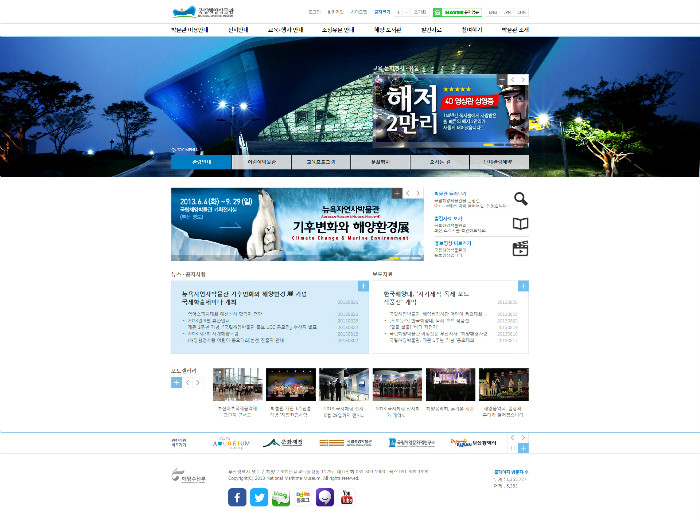This screenshot has width=700, height=521.
Task: Open the headline press release article
Action: (x=426, y=298)
